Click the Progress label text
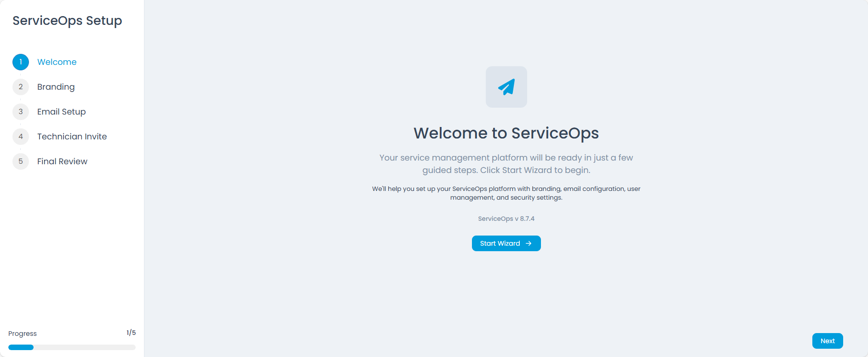 pyautogui.click(x=23, y=334)
